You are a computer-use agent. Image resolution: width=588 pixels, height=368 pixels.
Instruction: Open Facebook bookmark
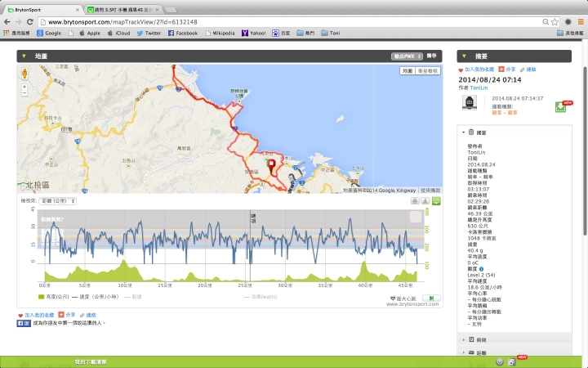(183, 33)
